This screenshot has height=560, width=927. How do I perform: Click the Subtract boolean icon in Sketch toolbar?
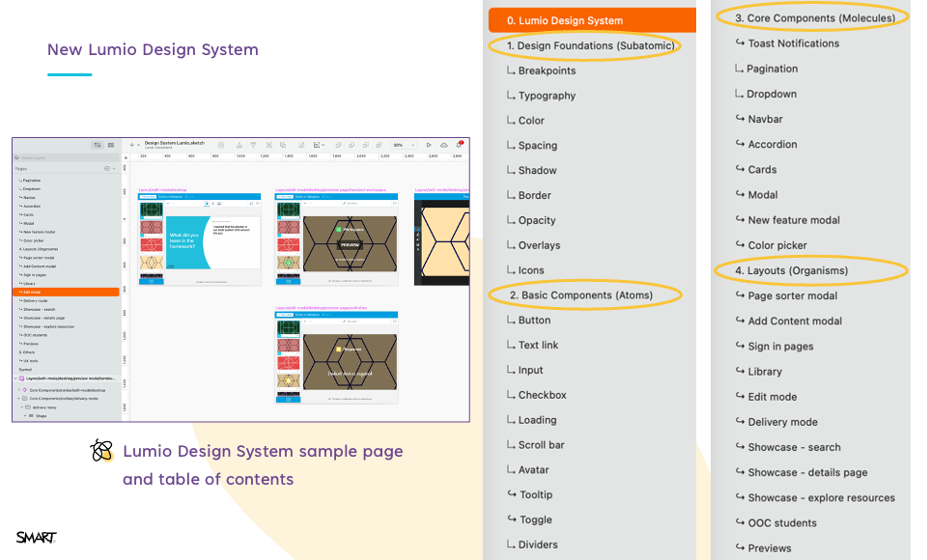click(351, 145)
